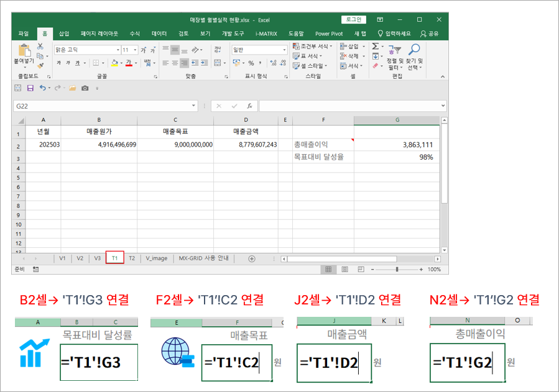Click the Insert Function fx icon
The width and height of the screenshot is (559, 392).
249,106
